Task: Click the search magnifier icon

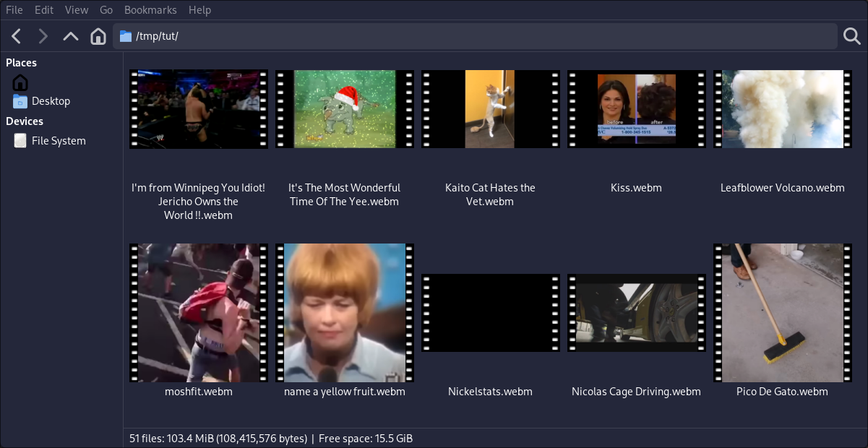Action: coord(850,35)
